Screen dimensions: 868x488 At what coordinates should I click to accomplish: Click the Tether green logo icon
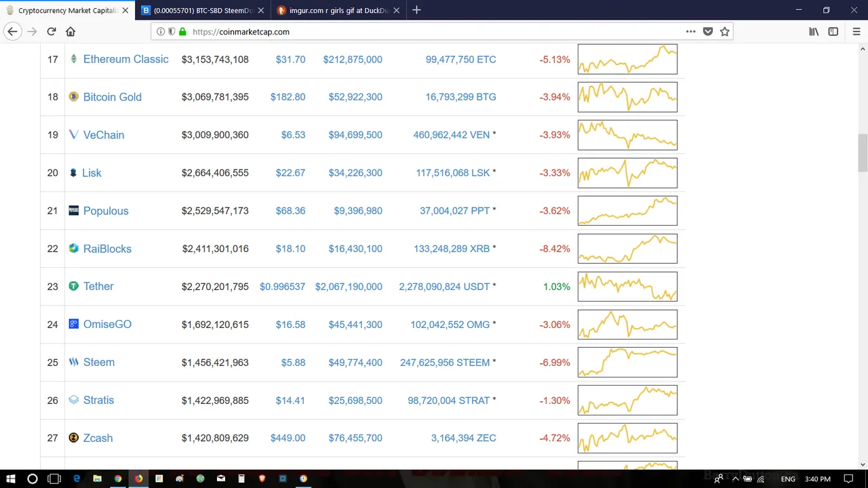point(73,286)
